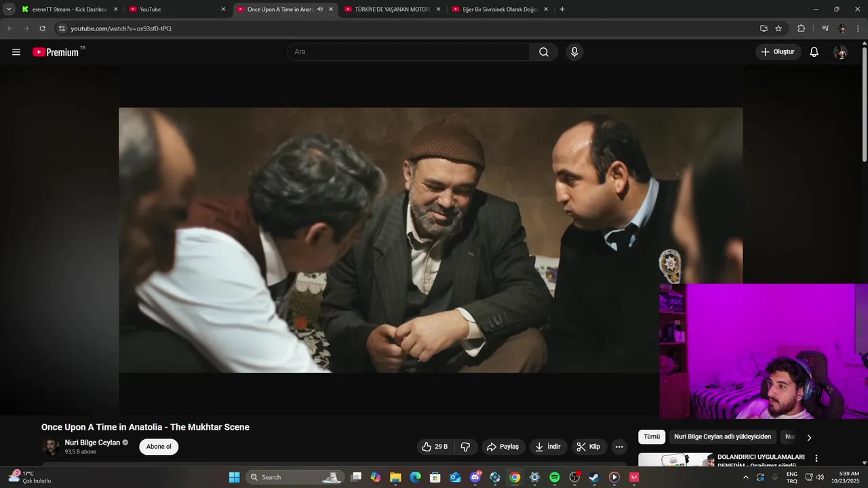
Task: Click the video player to pause
Action: (x=431, y=240)
